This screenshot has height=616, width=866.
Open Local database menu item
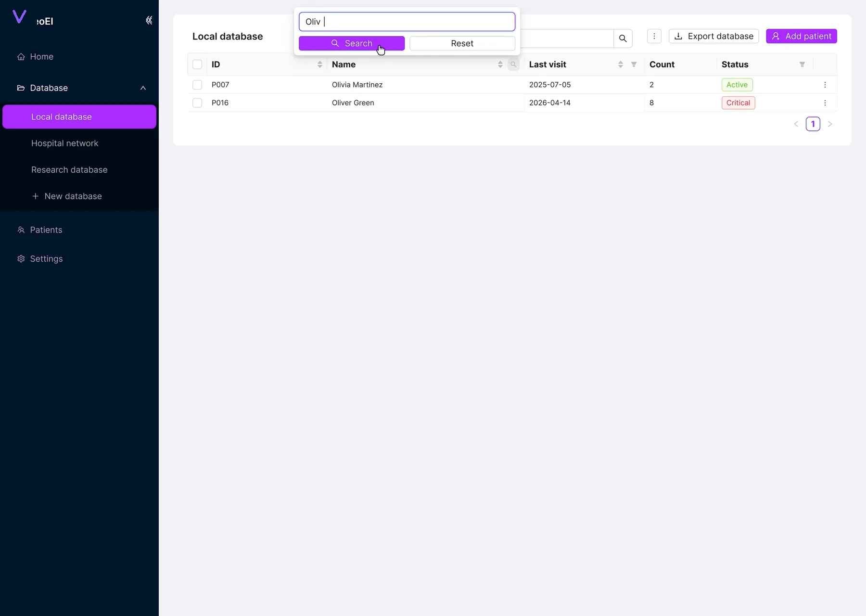(79, 117)
